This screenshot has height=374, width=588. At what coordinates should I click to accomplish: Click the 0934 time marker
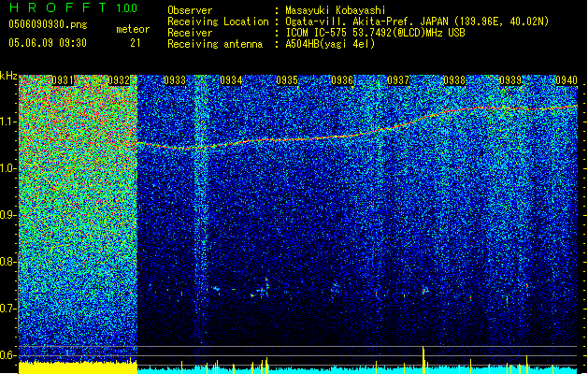(231, 80)
